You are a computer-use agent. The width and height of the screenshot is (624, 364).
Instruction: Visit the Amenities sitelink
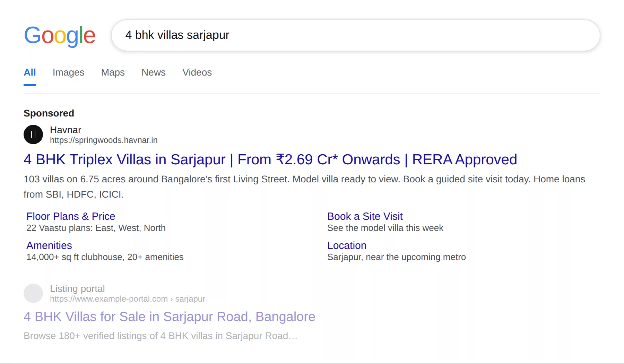pyautogui.click(x=49, y=245)
